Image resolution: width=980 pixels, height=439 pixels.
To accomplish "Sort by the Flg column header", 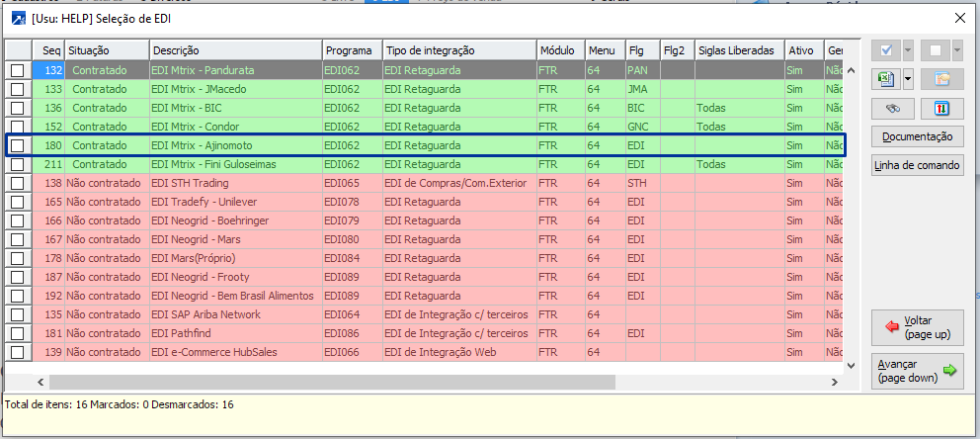I will 642,50.
